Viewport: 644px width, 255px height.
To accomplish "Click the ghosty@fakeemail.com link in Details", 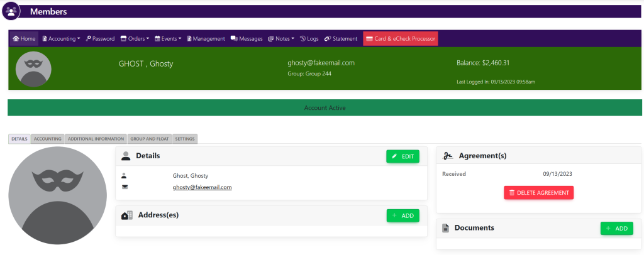I will [202, 187].
